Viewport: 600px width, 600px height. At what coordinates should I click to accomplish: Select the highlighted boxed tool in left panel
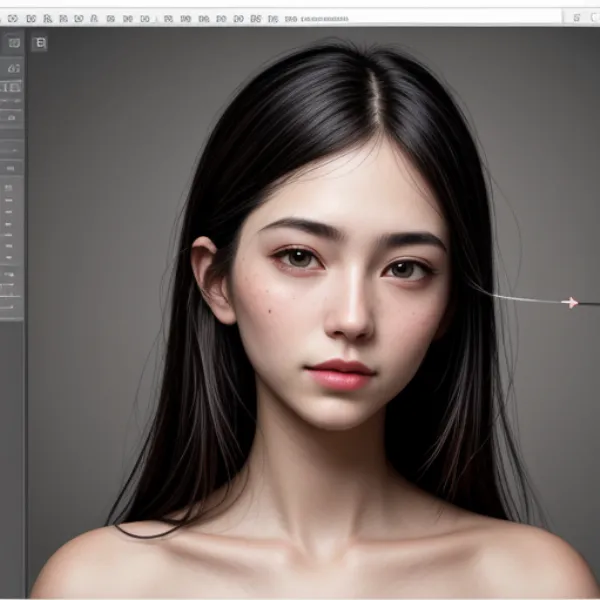coord(13,87)
